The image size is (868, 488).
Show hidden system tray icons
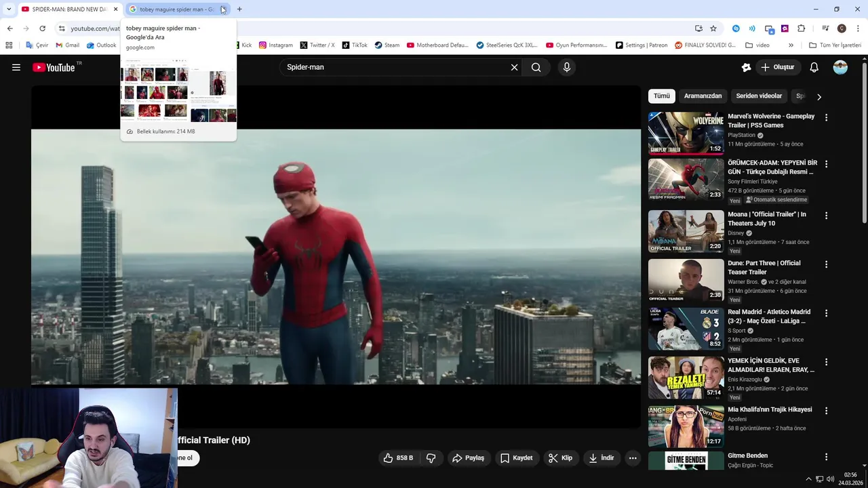[808, 479]
